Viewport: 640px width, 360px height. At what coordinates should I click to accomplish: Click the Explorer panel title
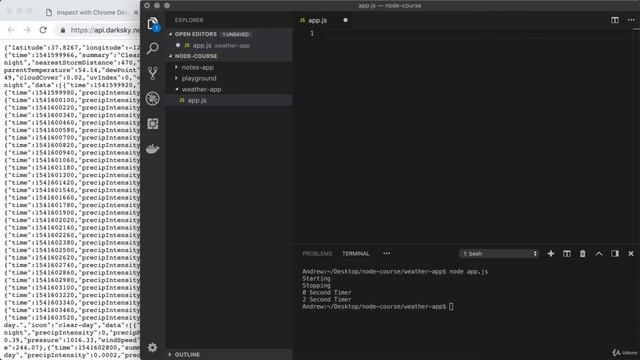pos(189,20)
